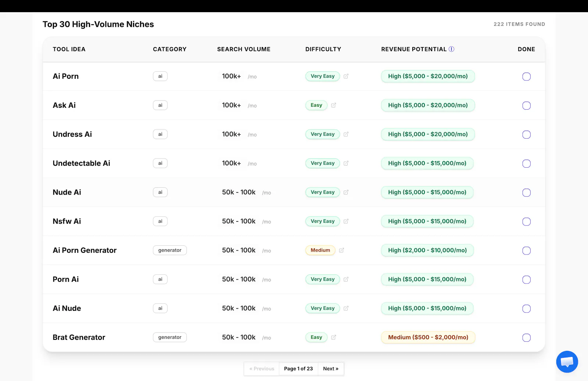Toggle done checkbox for Nsfw Ai
Screen dimensions: 588x381
526,222
